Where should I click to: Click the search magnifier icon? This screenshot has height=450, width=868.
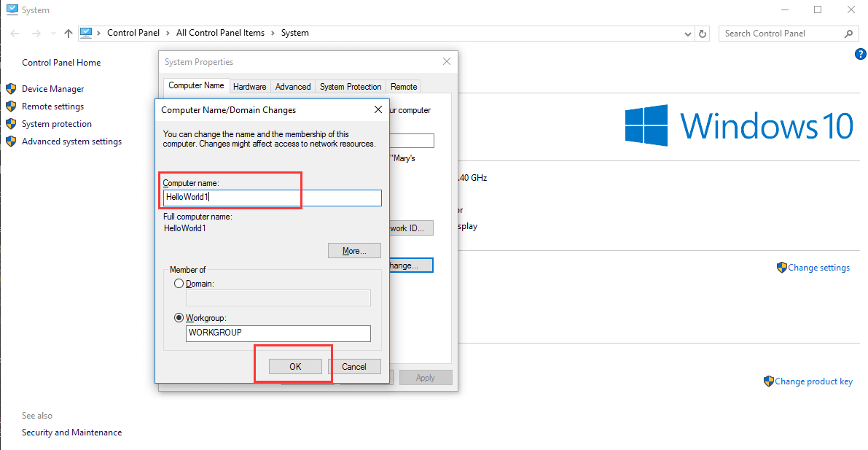[848, 34]
